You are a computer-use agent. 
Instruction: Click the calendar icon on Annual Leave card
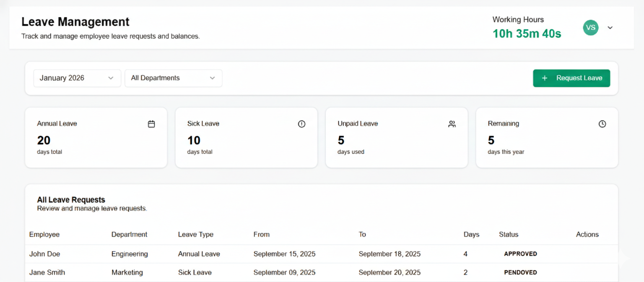[151, 124]
